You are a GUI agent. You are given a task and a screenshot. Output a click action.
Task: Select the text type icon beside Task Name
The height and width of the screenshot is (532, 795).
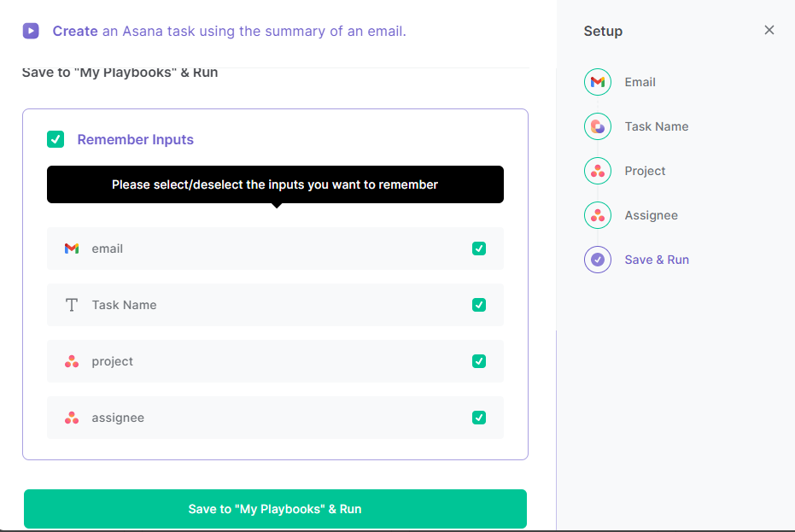click(72, 305)
